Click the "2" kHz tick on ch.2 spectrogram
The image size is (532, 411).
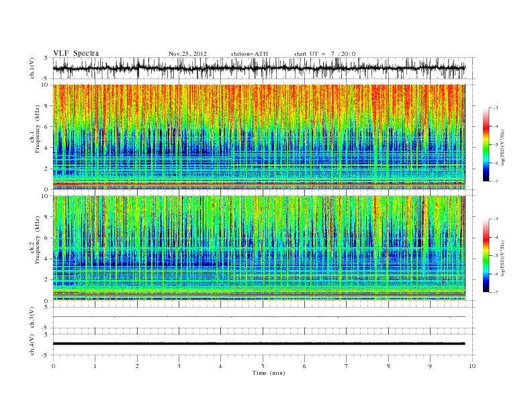[x=46, y=280]
